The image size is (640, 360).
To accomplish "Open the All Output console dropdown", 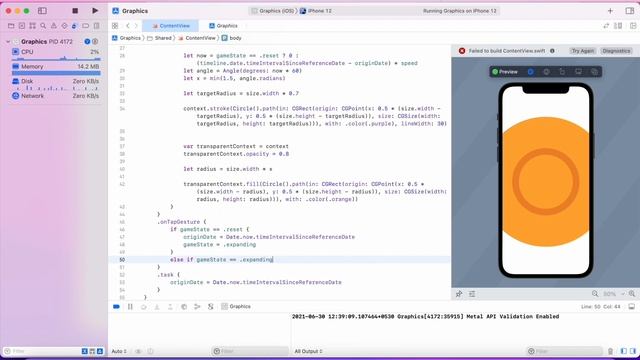I will click(309, 351).
